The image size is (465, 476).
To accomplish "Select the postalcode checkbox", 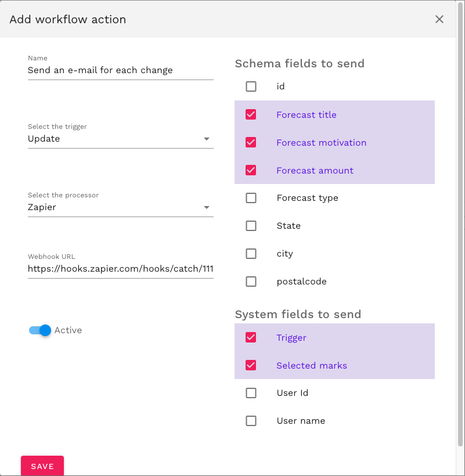I will 251,282.
